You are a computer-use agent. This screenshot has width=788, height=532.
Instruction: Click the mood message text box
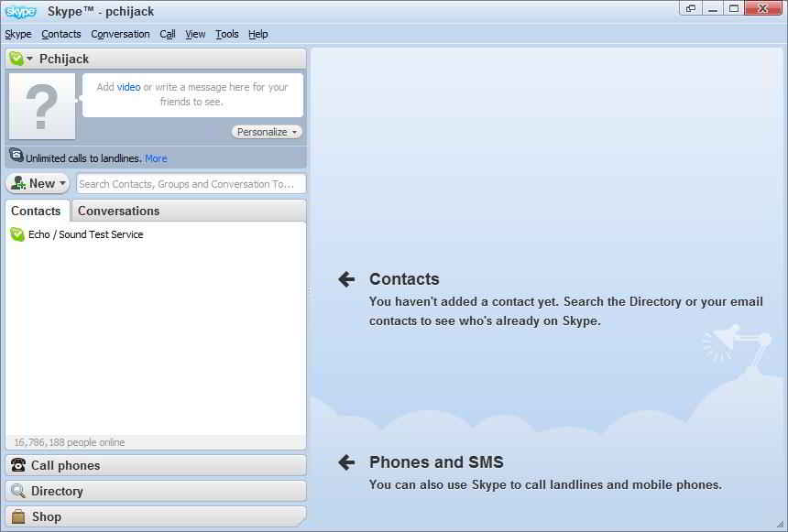(192, 94)
